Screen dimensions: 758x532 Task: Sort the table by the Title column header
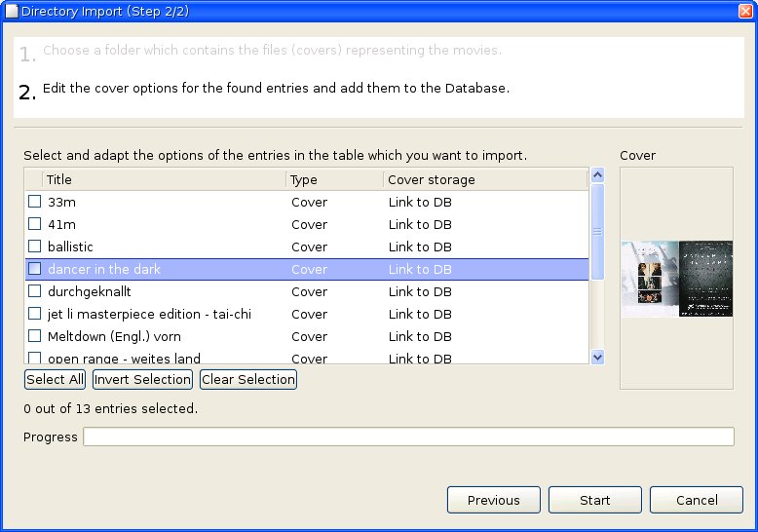tap(164, 179)
